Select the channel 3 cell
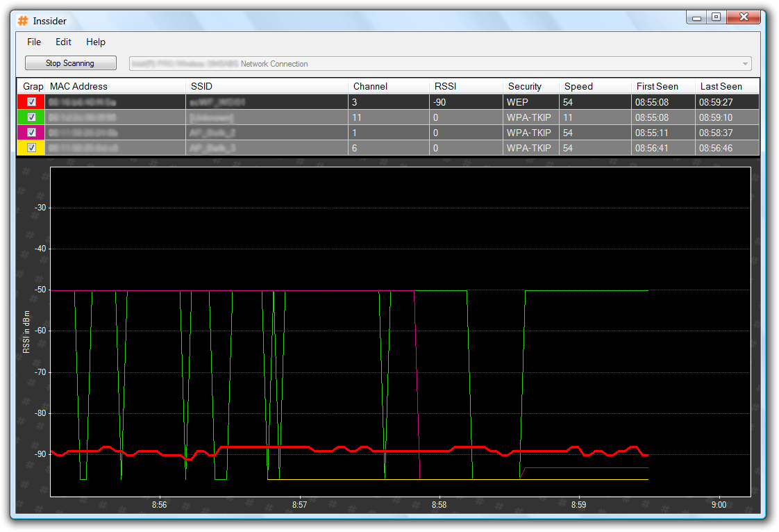Viewport: 779px width, 532px height. coord(389,102)
